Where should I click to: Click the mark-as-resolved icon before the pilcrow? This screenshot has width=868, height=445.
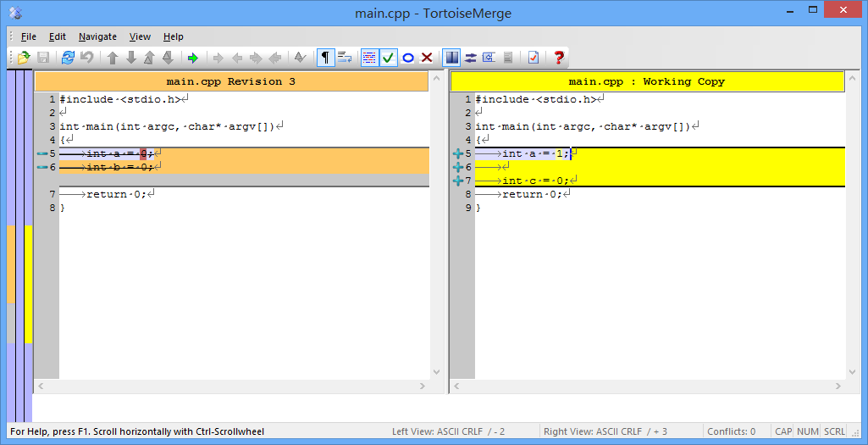tap(300, 58)
